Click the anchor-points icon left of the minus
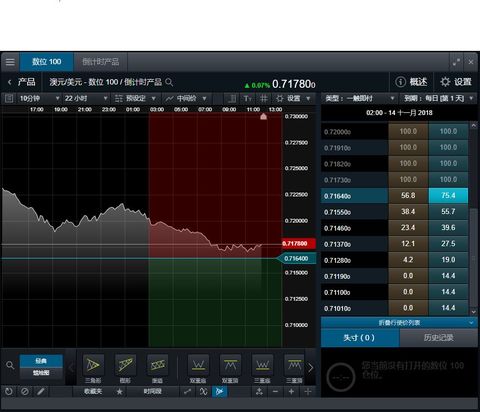 pos(259,391)
